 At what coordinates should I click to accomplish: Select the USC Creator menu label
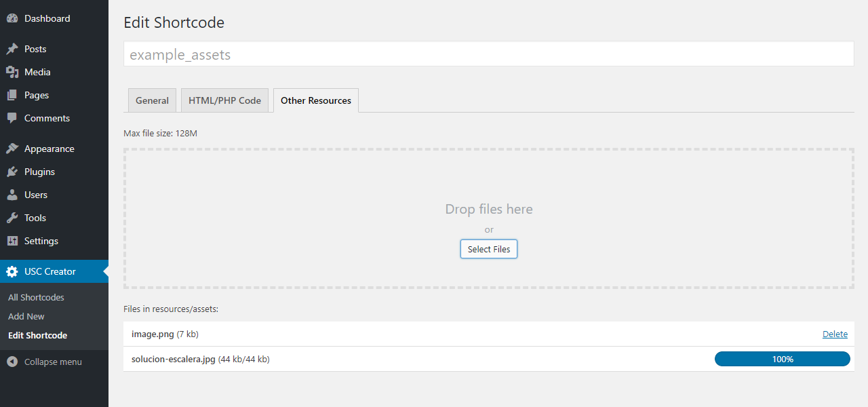point(50,271)
